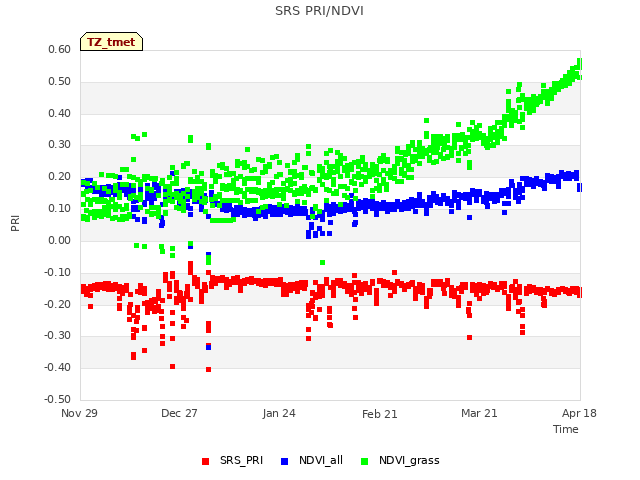640x480 pixels.
Task: Click the 0.00 y-axis tick label
Action: 60,240
